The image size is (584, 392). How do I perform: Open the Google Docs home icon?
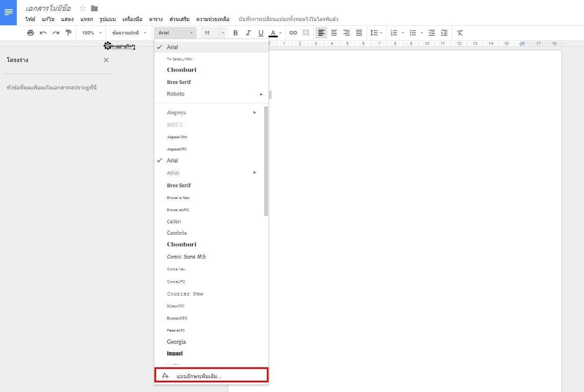click(8, 12)
